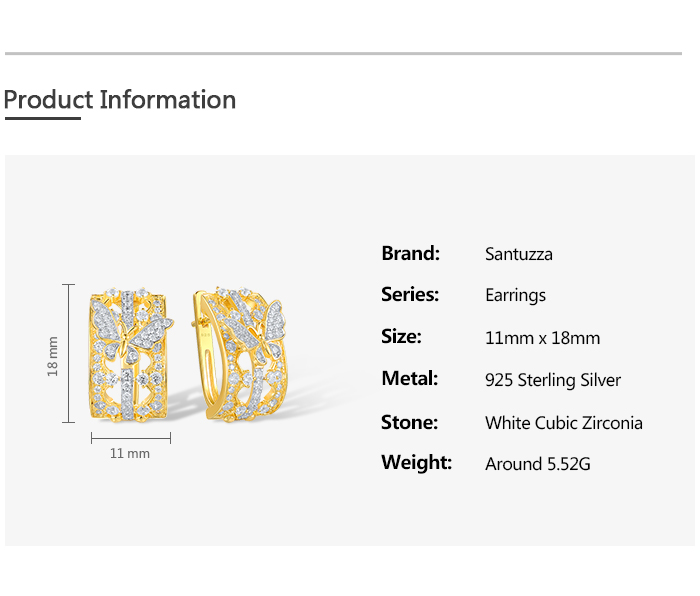Viewport: 700px width, 596px height.
Task: Click the Product Information heading
Action: 120,100
